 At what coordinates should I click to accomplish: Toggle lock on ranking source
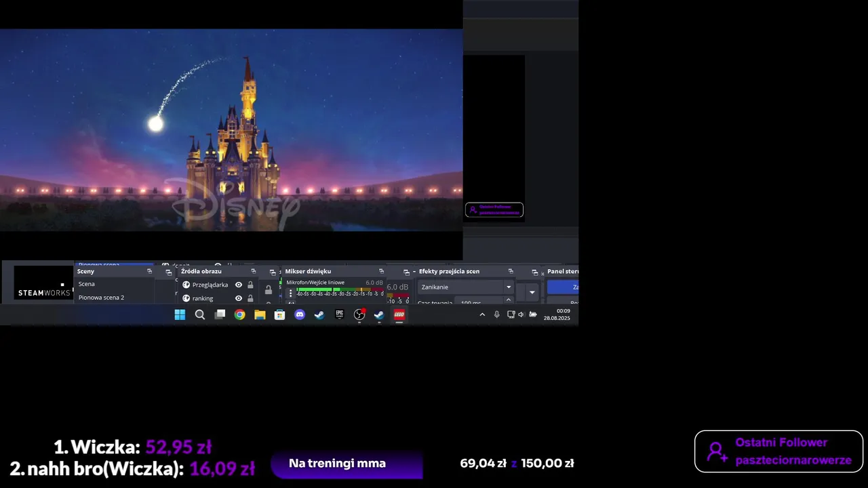250,298
